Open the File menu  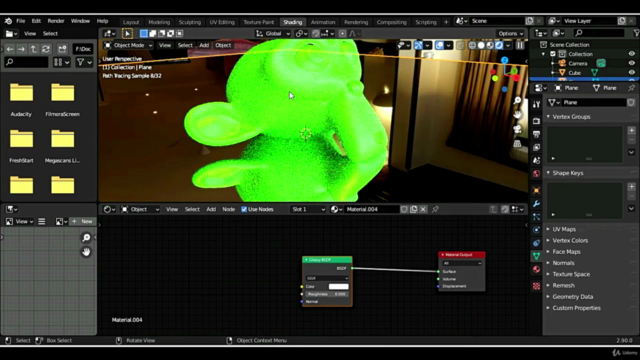[x=20, y=21]
